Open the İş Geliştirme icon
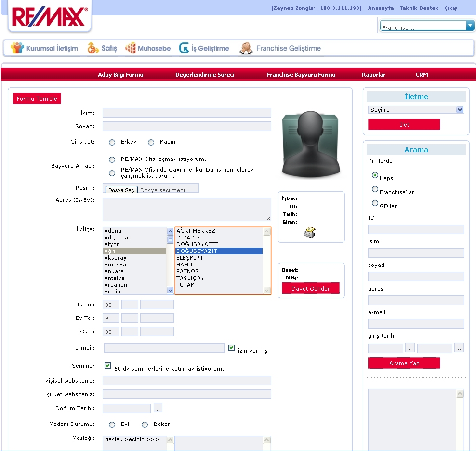This screenshot has height=451, width=476. [184, 48]
